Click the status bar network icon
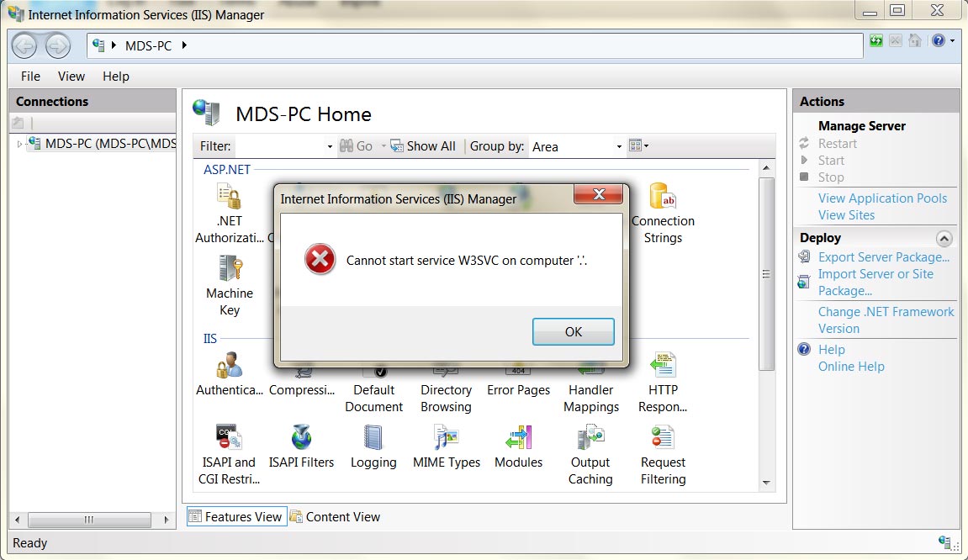 click(945, 542)
